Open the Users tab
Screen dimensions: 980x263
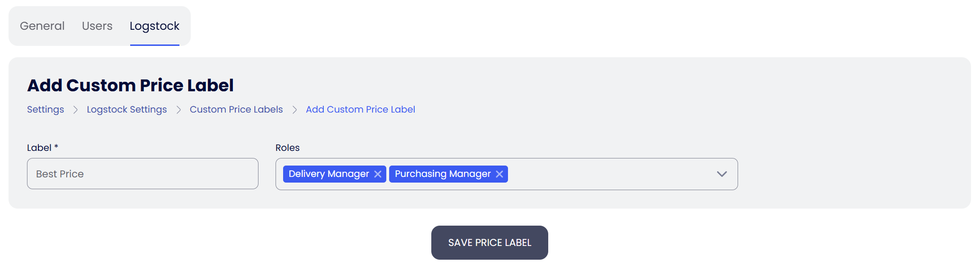(97, 26)
